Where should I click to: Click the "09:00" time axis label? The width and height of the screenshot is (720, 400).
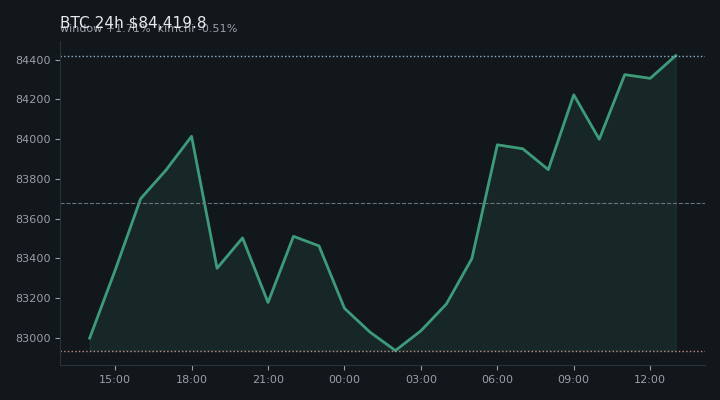[x=574, y=379]
